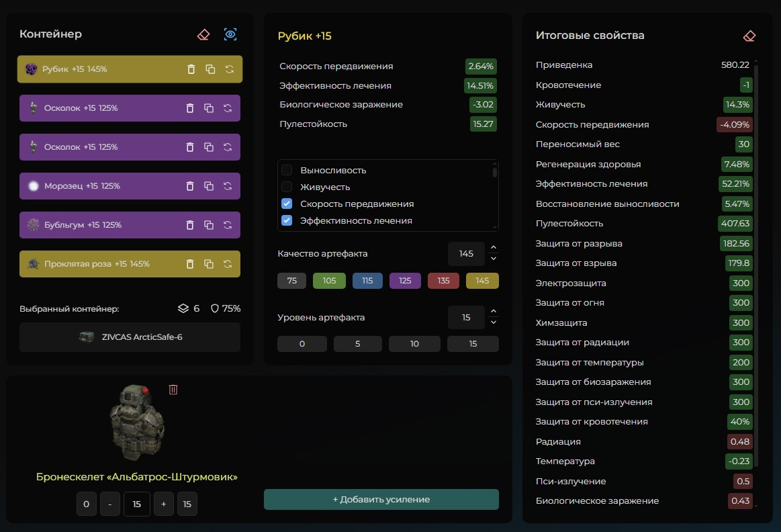Select the Проклятая роза +15 145% row

click(x=130, y=264)
